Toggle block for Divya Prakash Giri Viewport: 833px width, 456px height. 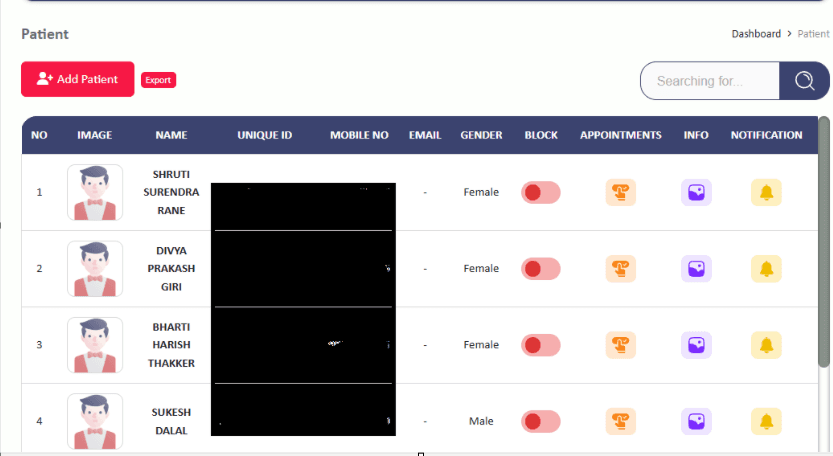tap(541, 269)
